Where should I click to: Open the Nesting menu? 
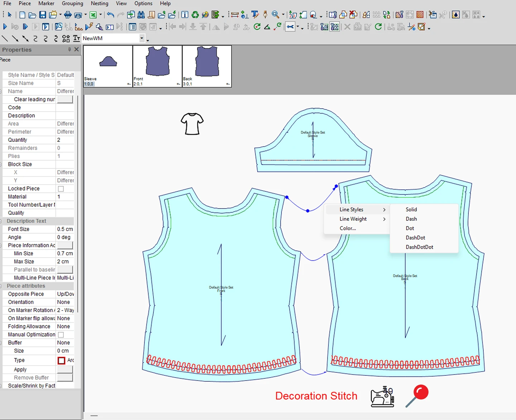click(99, 4)
